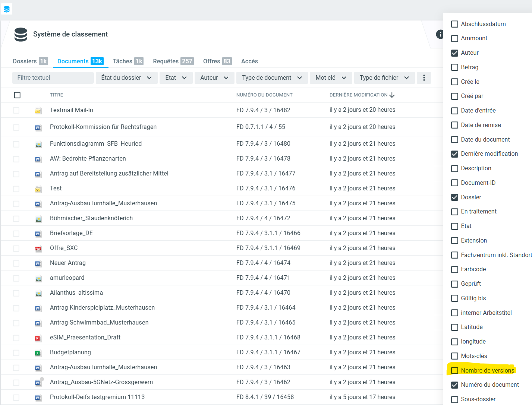This screenshot has width=532, height=405.
Task: Click the database icon in top-left corner
Action: click(x=7, y=9)
